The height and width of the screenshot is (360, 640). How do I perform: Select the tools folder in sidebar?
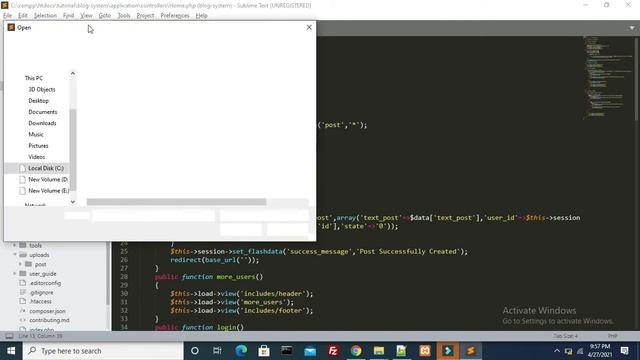click(35, 245)
